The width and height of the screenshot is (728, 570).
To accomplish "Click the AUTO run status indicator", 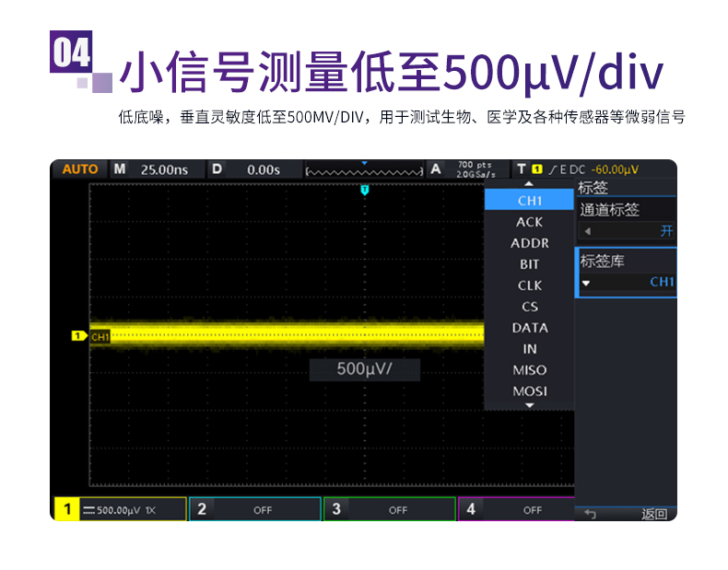I will pyautogui.click(x=80, y=169).
